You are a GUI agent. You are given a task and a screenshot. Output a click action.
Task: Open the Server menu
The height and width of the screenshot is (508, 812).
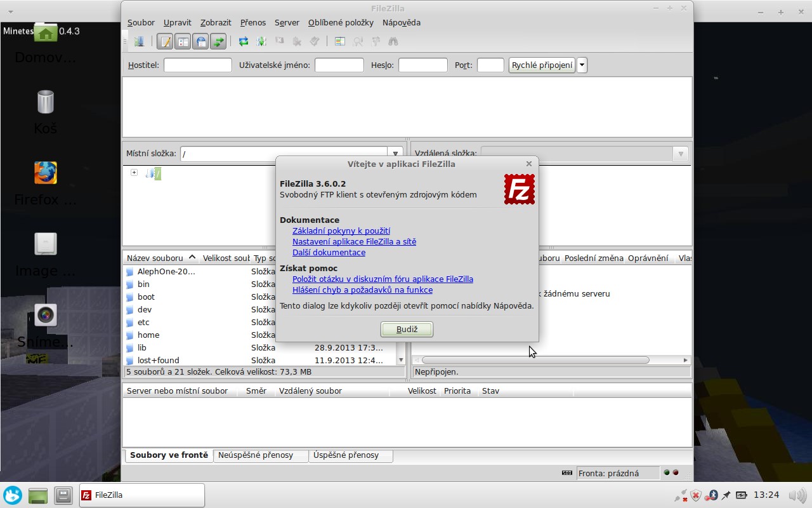point(287,22)
